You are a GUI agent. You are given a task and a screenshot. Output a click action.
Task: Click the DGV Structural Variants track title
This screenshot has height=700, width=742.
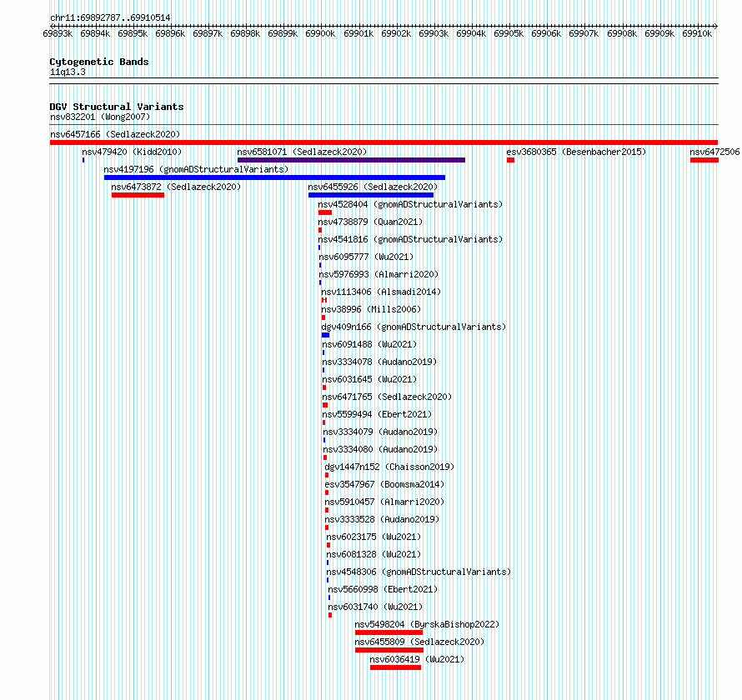click(117, 107)
